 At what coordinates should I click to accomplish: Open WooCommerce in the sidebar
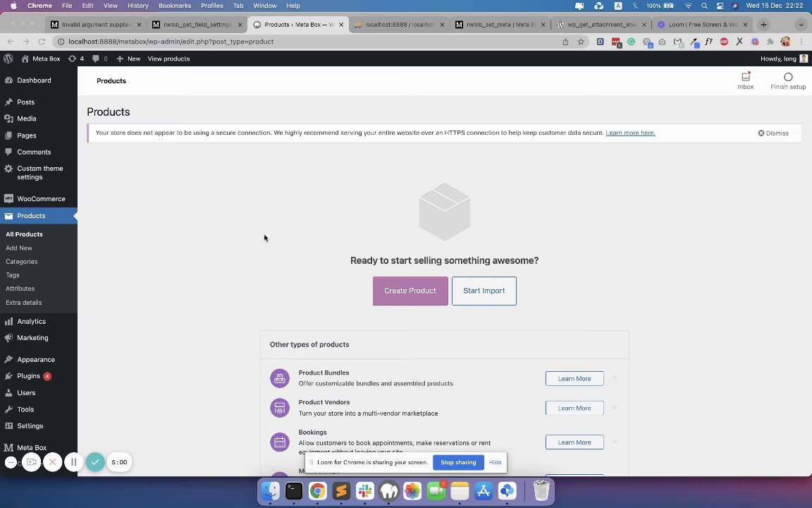(x=39, y=198)
